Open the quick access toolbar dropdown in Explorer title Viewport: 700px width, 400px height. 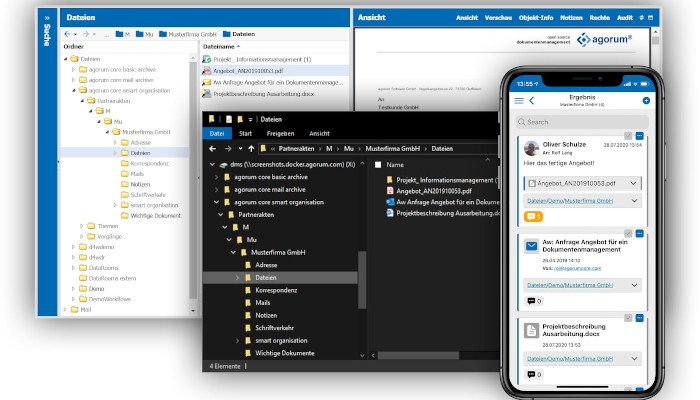click(250, 120)
